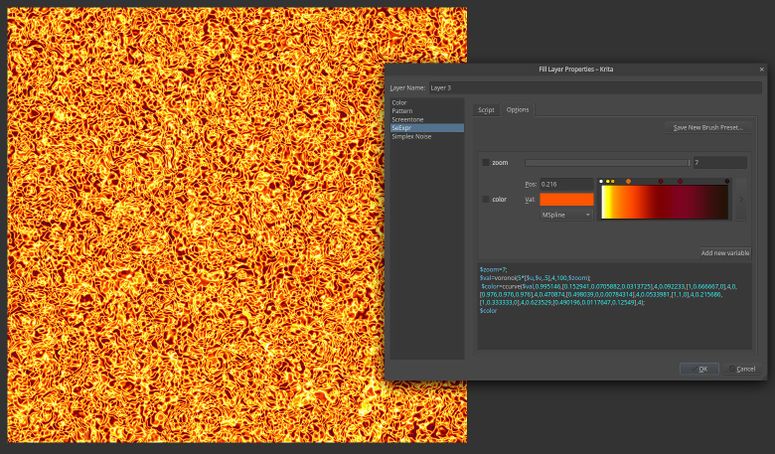The height and width of the screenshot is (454, 775).
Task: Select the black stop at the ramp's right end
Action: tap(727, 182)
